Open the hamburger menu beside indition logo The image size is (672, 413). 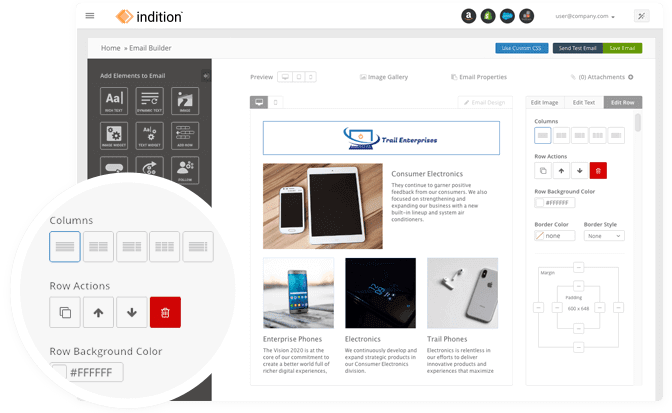pyautogui.click(x=90, y=16)
